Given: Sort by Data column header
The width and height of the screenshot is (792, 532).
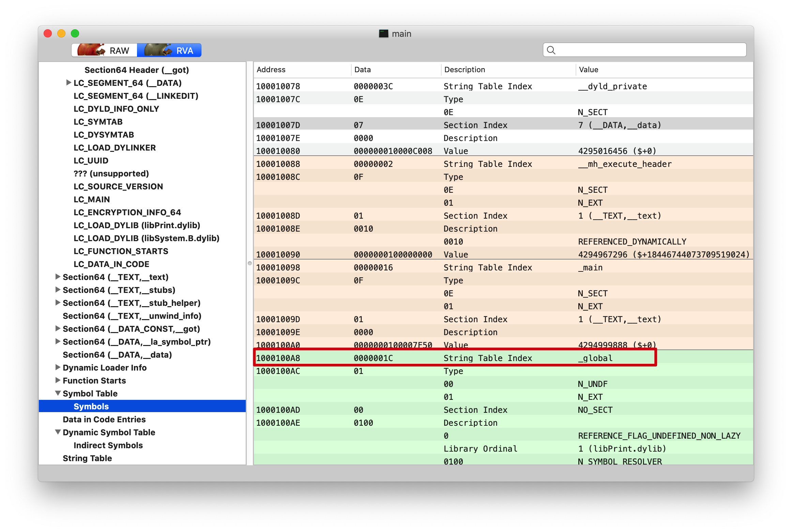Looking at the screenshot, I should pos(396,69).
